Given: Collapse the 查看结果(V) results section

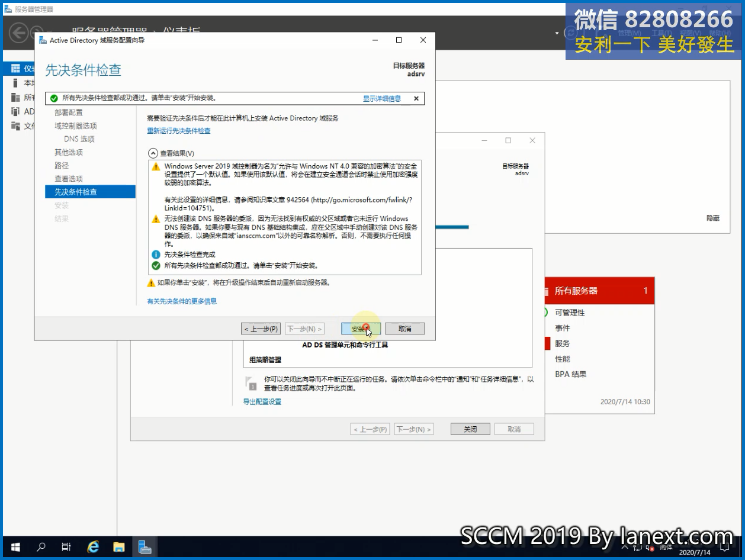Looking at the screenshot, I should pos(153,153).
